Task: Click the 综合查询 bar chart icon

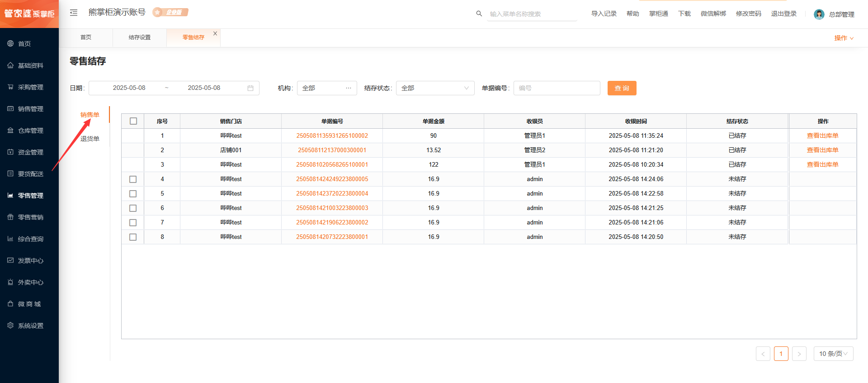Action: [10, 238]
